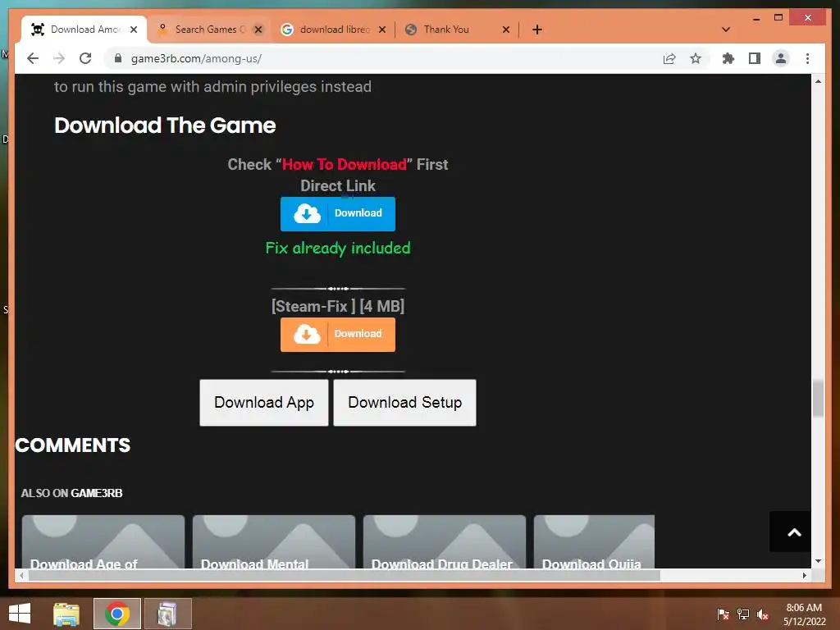
Task: Click the ALSO ON GAME3RB label
Action: 72,493
